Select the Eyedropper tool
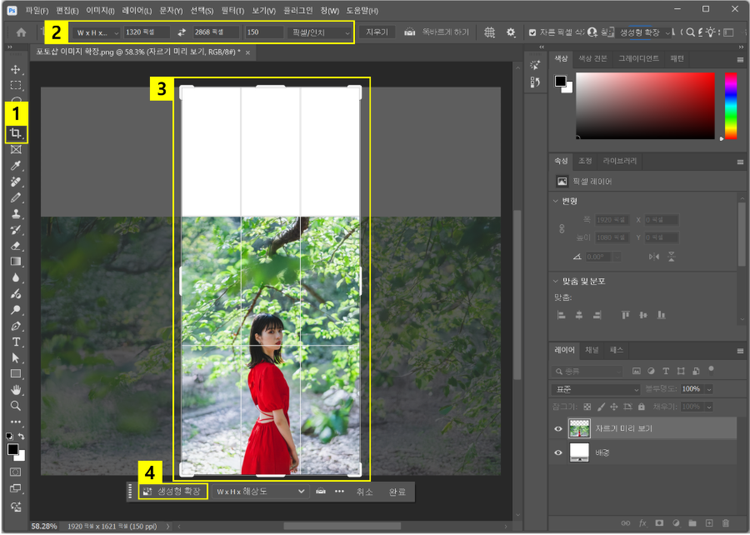This screenshot has width=750, height=535. [15, 166]
